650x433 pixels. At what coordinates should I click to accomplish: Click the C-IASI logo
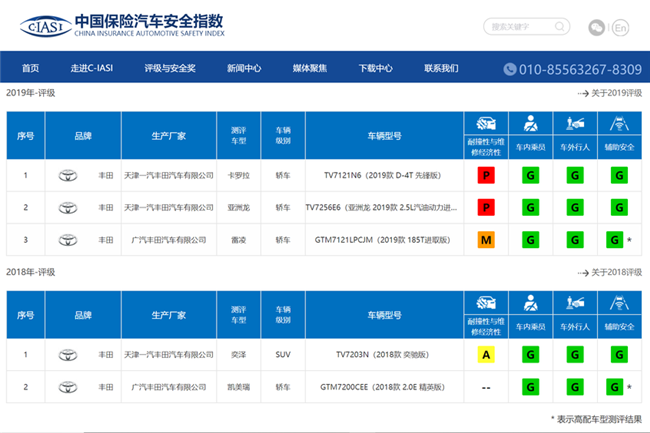click(46, 27)
